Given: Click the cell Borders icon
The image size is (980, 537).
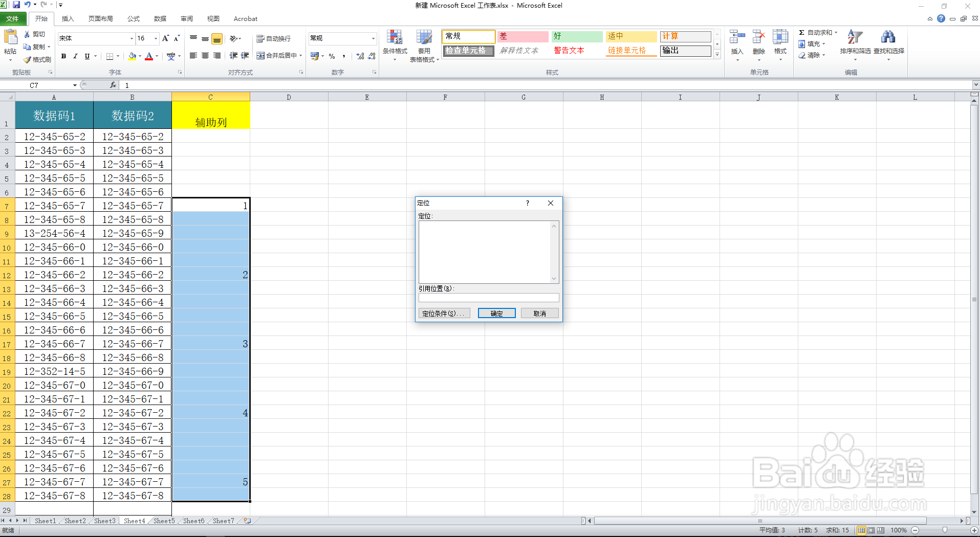Looking at the screenshot, I should 110,56.
